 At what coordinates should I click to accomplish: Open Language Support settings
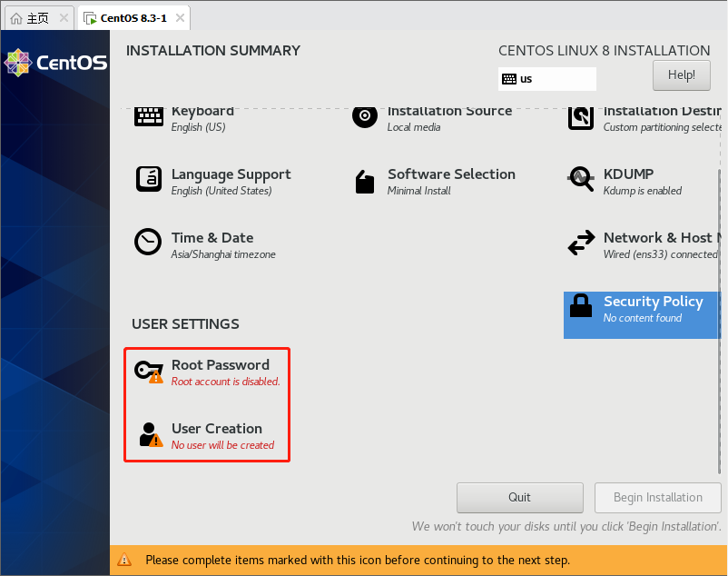point(212,182)
